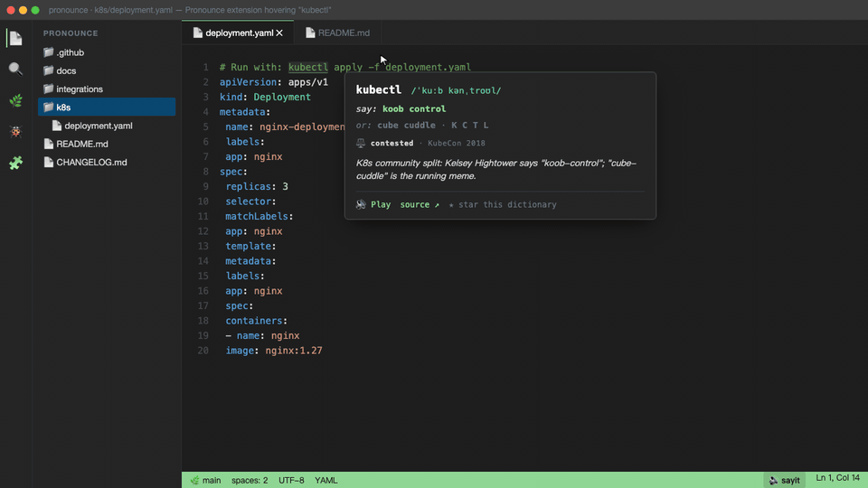
Task: Click the apps/v1 value on line 2
Action: [307, 82]
